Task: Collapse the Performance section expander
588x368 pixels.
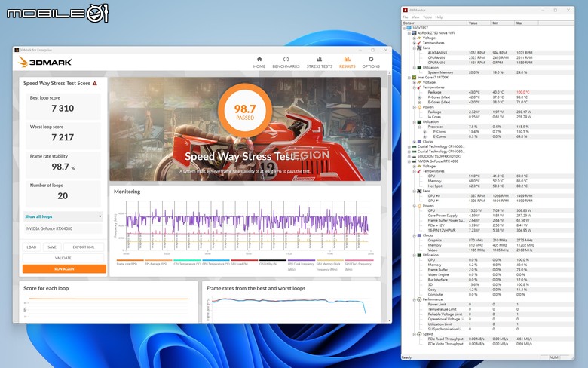Action: 414,299
